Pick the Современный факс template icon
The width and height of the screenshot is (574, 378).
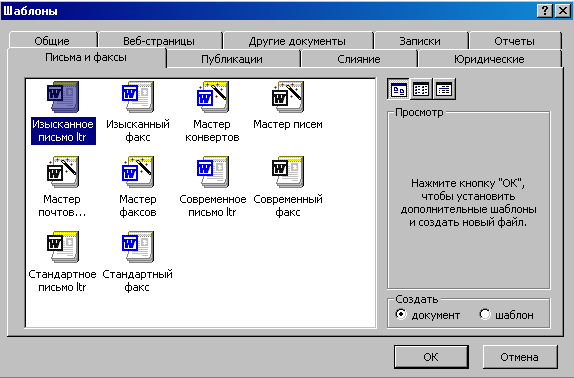coord(288,172)
